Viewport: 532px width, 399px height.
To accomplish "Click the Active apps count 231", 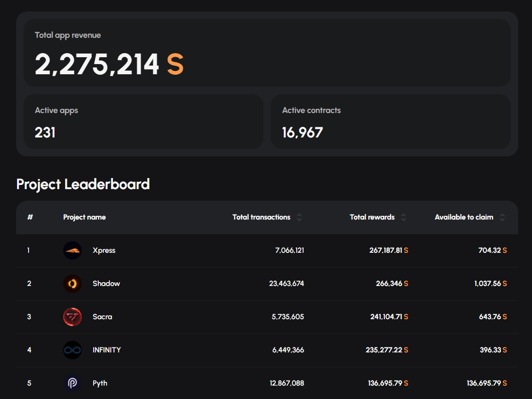I will tap(45, 133).
